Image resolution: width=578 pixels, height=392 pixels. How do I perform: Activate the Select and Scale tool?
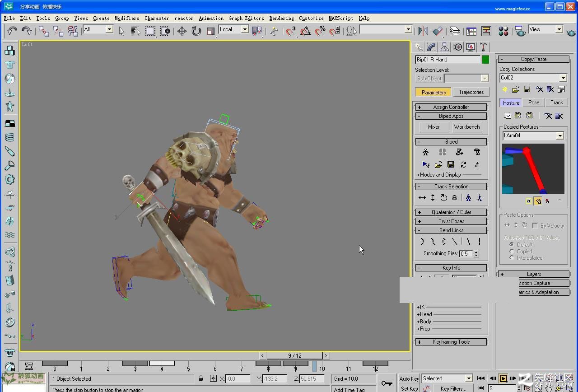click(210, 31)
